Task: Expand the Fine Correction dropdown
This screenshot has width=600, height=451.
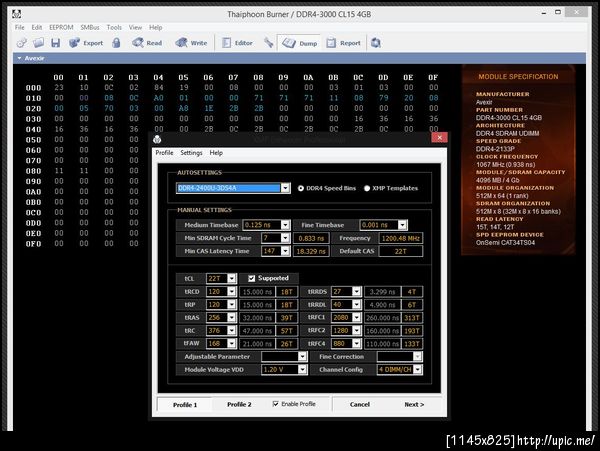Action: tap(418, 357)
